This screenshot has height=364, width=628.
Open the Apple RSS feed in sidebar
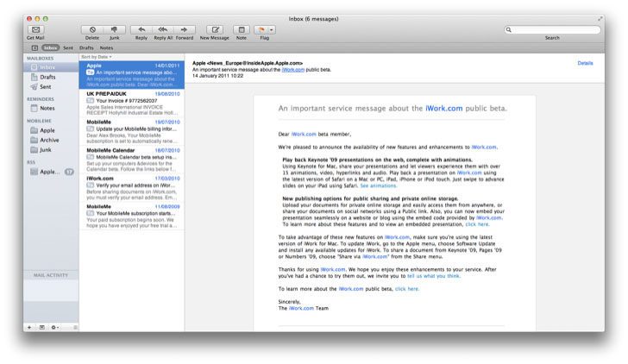[51, 172]
